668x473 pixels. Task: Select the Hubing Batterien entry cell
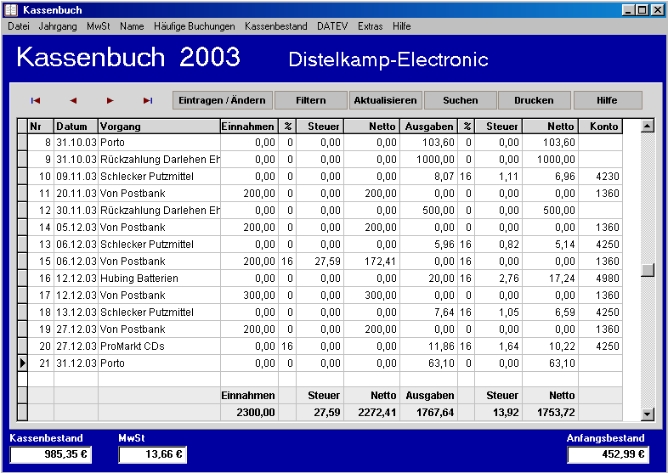(x=158, y=277)
